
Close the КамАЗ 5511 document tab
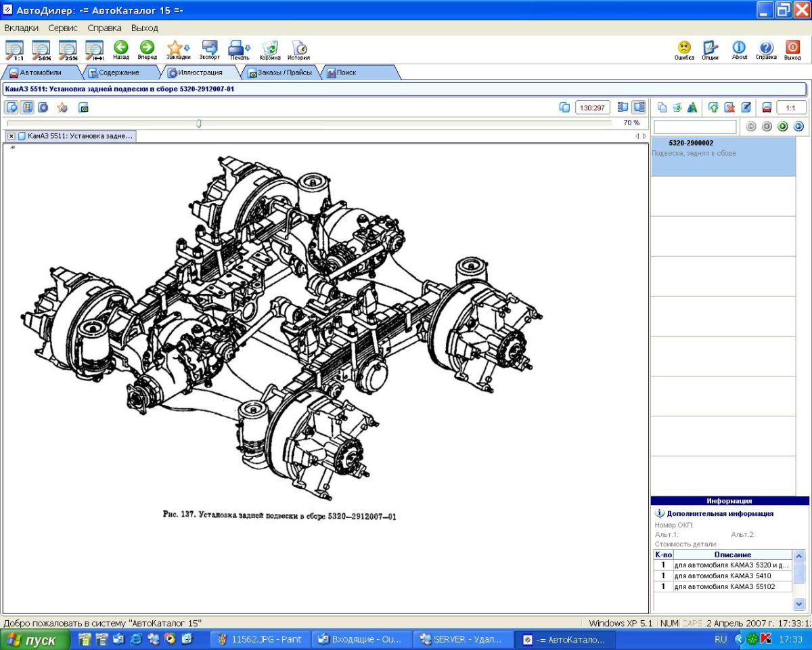(12, 136)
